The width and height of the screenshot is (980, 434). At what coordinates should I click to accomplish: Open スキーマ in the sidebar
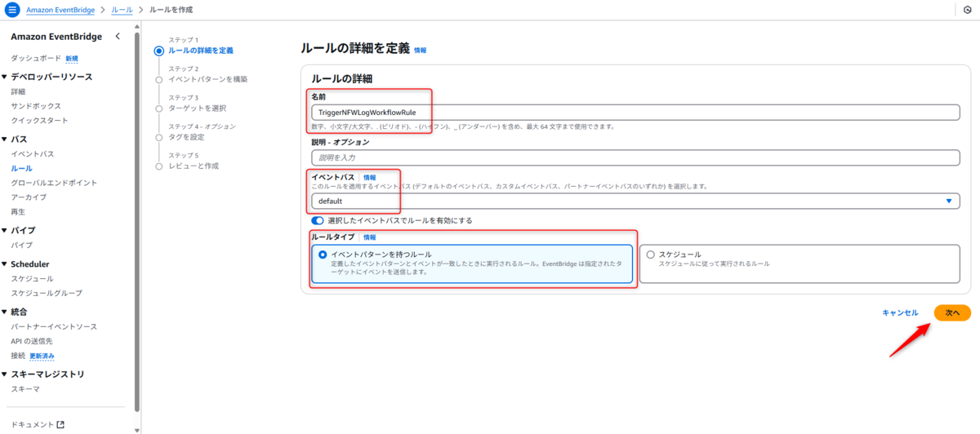[25, 389]
